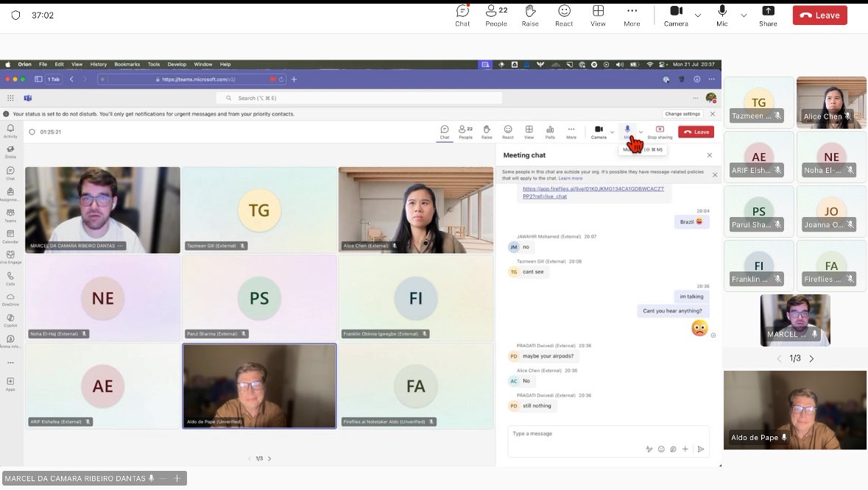Click reload icon in shared browser address bar

click(x=281, y=79)
